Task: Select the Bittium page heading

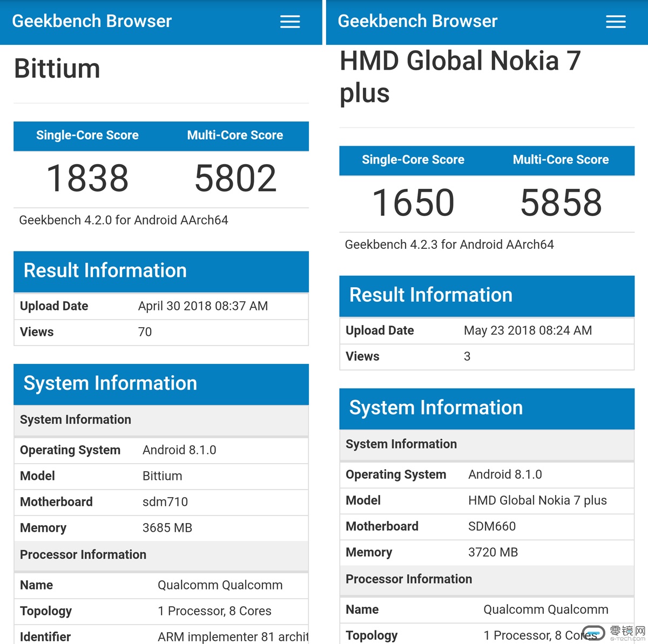Action: [x=57, y=69]
